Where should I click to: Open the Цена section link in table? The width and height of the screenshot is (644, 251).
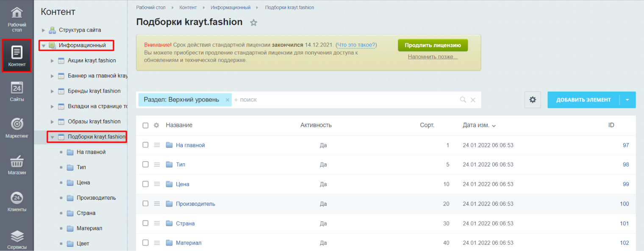point(183,184)
